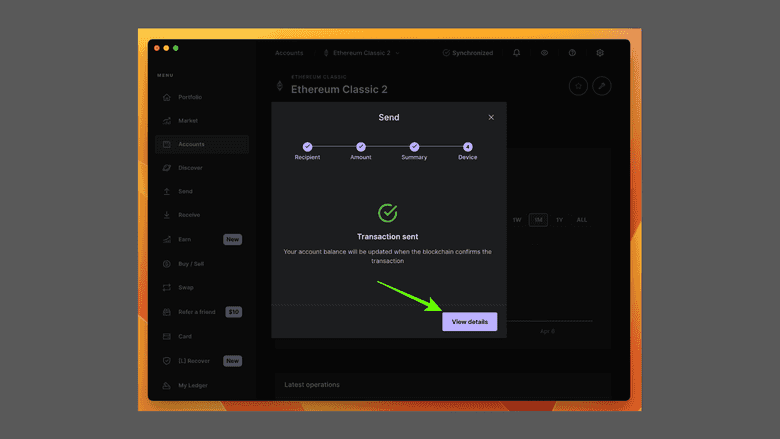Viewport: 780px width, 439px height.
Task: Open settings via the gear icon
Action: [x=600, y=53]
